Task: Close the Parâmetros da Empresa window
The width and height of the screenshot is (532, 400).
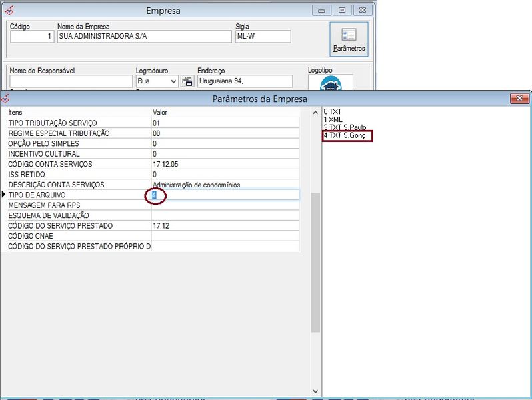Action: (x=519, y=99)
